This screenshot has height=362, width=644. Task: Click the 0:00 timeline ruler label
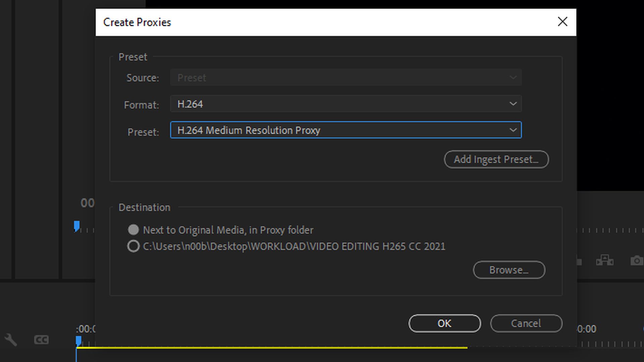click(587, 329)
